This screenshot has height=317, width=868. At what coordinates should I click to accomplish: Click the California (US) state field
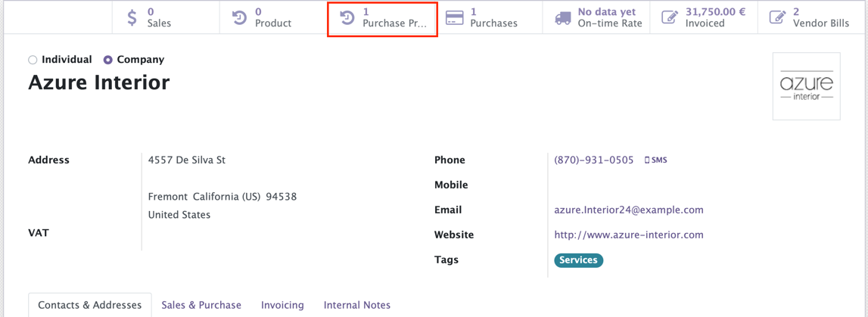tap(227, 197)
